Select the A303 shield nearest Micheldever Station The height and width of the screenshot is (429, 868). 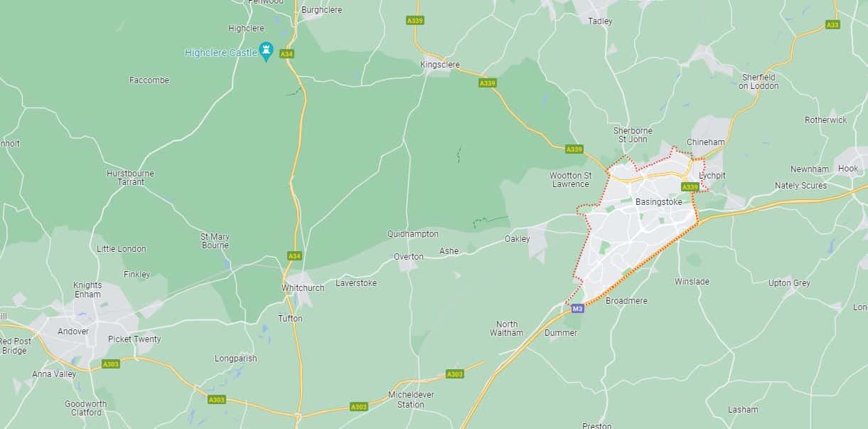(454, 374)
